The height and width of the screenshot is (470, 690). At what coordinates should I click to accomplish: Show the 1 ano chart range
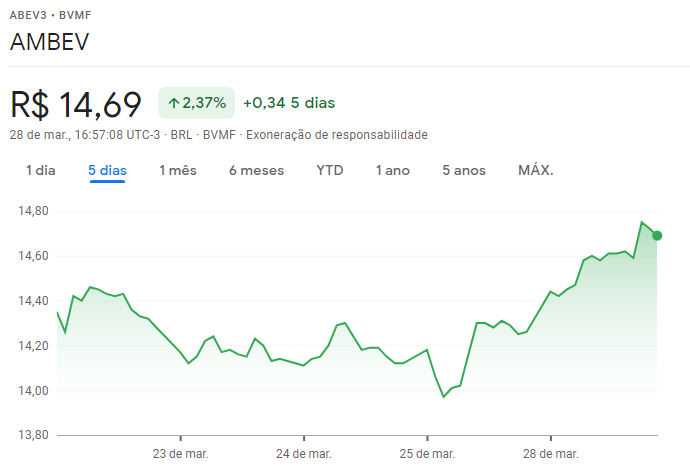tap(393, 170)
